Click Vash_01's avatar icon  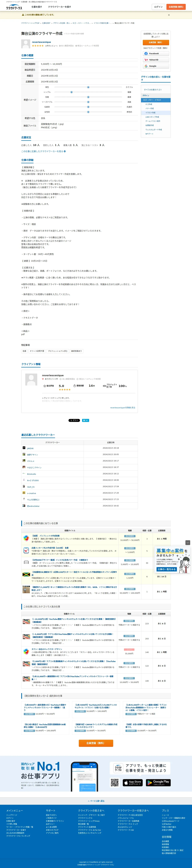click(x=24, y=486)
